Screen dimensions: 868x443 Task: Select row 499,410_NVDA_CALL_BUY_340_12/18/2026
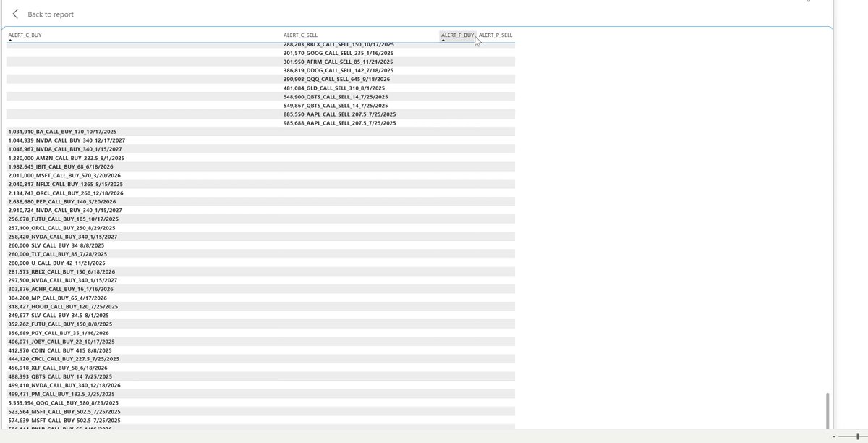[260, 385]
